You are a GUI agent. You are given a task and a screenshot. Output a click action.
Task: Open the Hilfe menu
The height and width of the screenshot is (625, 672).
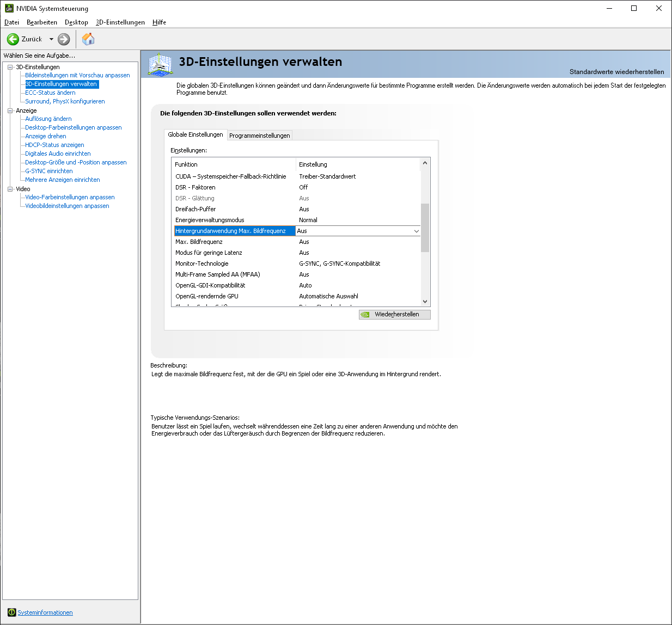(x=159, y=22)
